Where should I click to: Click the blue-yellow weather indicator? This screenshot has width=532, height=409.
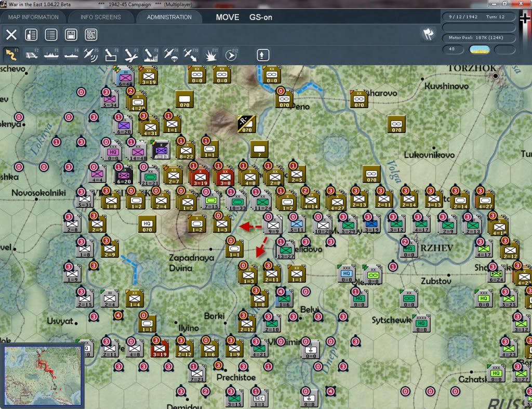pos(479,49)
